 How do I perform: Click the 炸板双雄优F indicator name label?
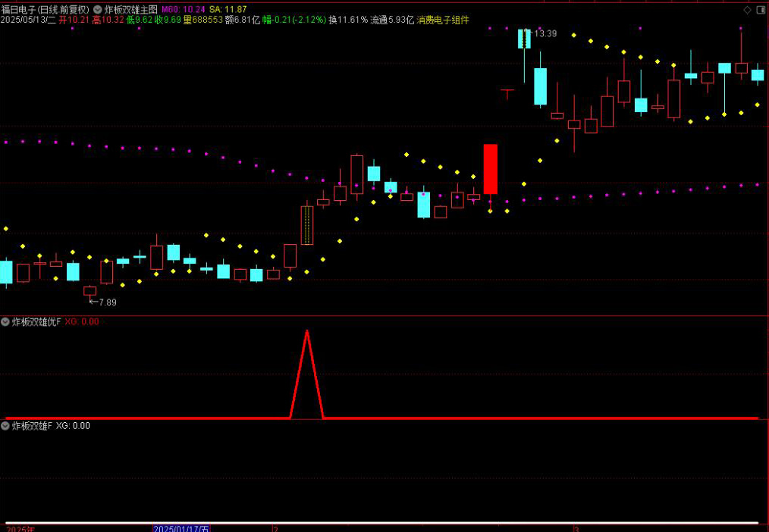pos(36,322)
